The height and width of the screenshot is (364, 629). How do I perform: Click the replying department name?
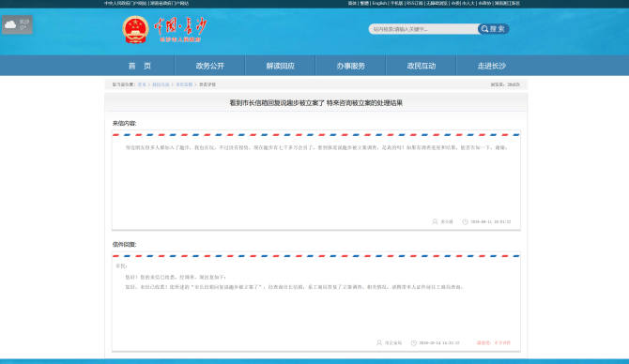[x=393, y=342]
